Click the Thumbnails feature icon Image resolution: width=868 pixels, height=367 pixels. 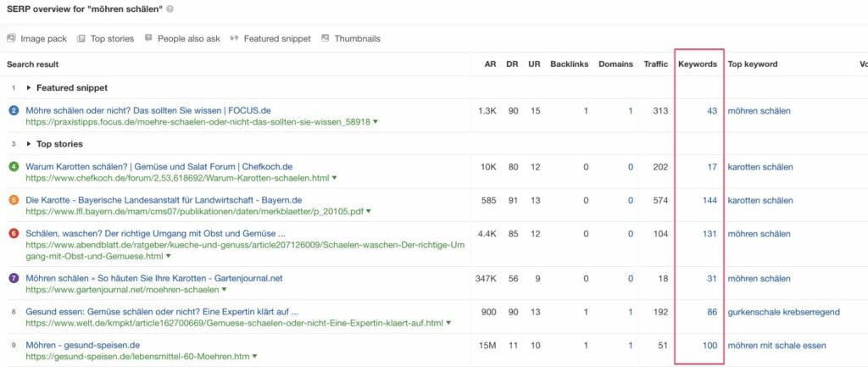[325, 38]
